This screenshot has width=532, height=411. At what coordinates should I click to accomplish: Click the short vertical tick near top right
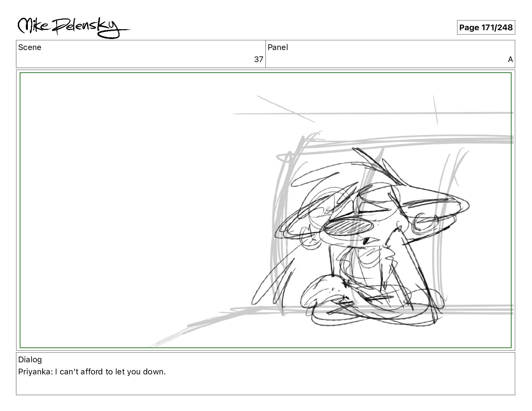tap(435, 110)
